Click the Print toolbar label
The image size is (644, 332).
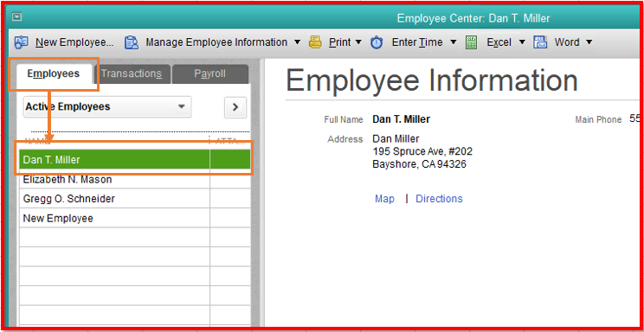click(x=340, y=42)
